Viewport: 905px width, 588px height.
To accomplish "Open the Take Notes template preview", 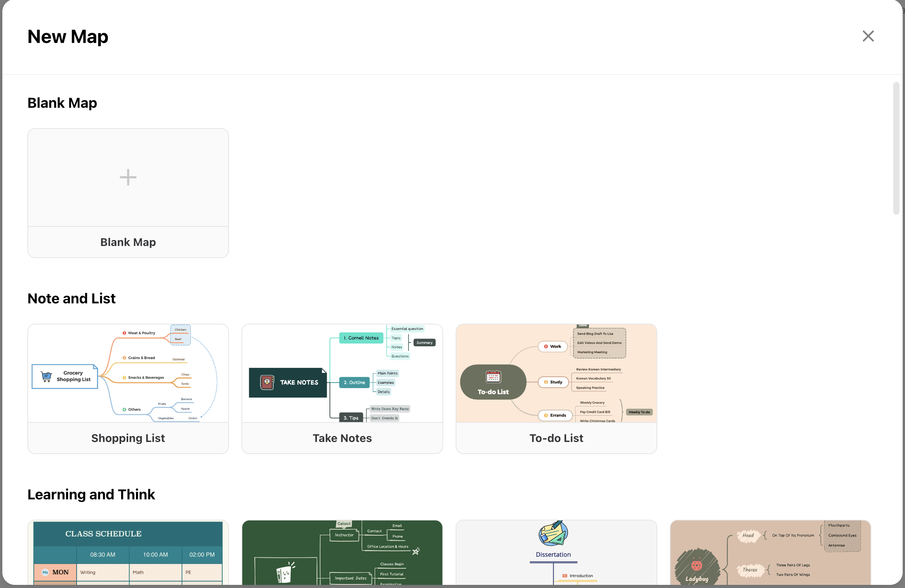I will pyautogui.click(x=342, y=373).
